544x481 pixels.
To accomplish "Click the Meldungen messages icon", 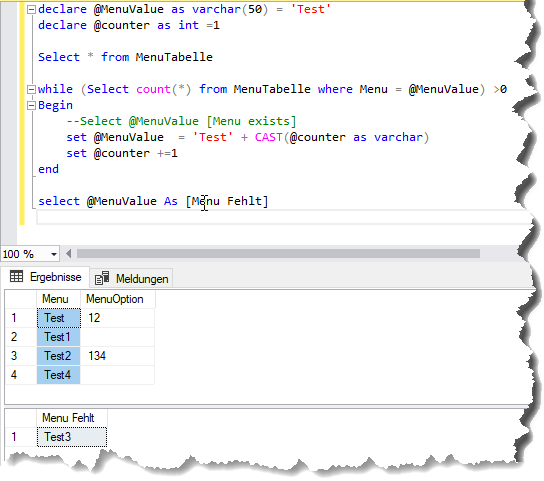I will [102, 278].
